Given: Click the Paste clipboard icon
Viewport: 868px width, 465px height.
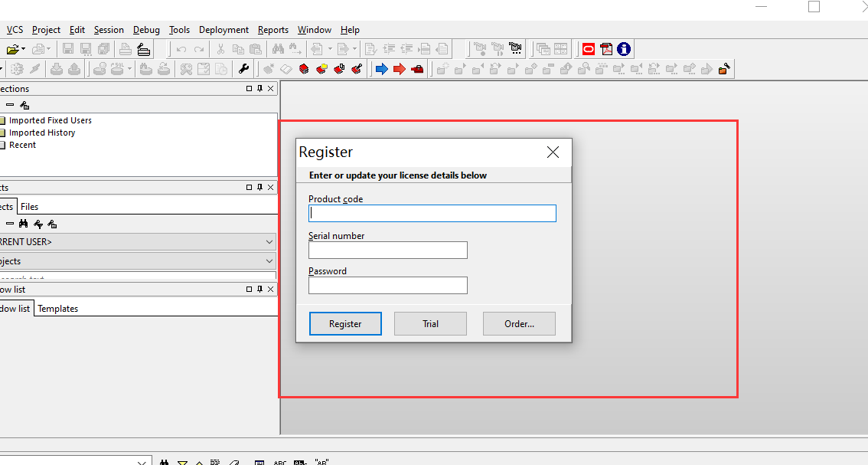Looking at the screenshot, I should (x=255, y=49).
